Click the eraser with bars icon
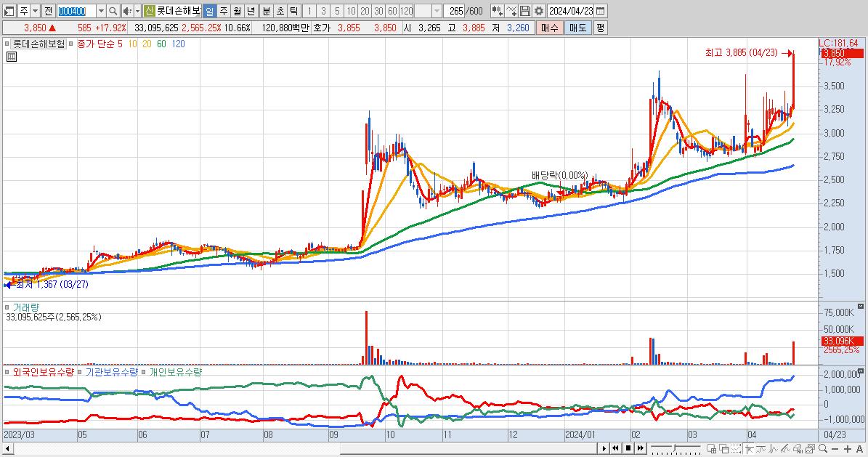Screen dimensions: 868x457 click(x=798, y=448)
